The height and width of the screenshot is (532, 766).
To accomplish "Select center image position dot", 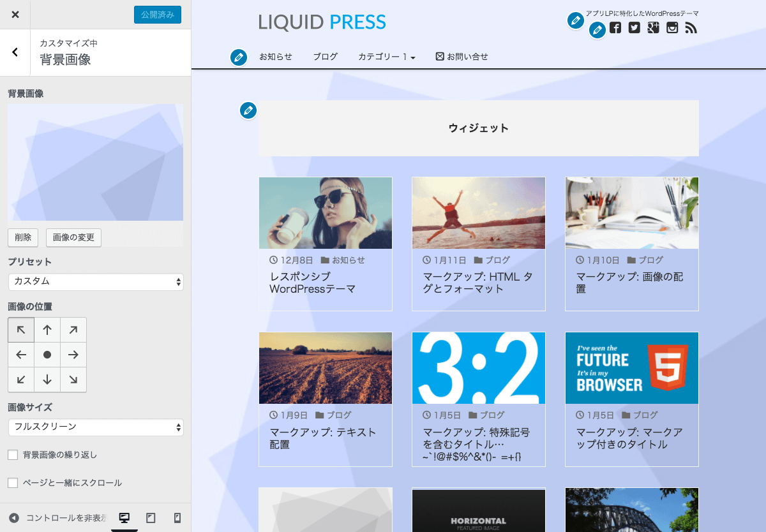I will click(x=47, y=355).
